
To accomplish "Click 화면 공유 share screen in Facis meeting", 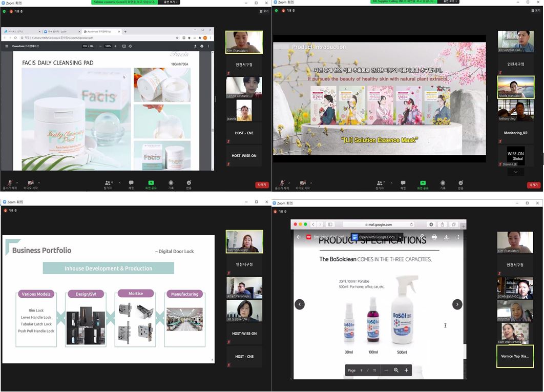I will tap(151, 184).
